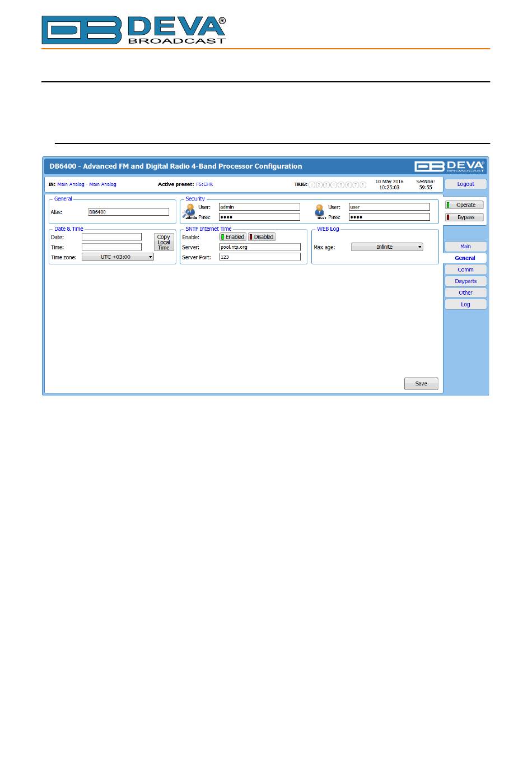Click the standard user icon
The height and width of the screenshot is (762, 532).
[x=320, y=211]
